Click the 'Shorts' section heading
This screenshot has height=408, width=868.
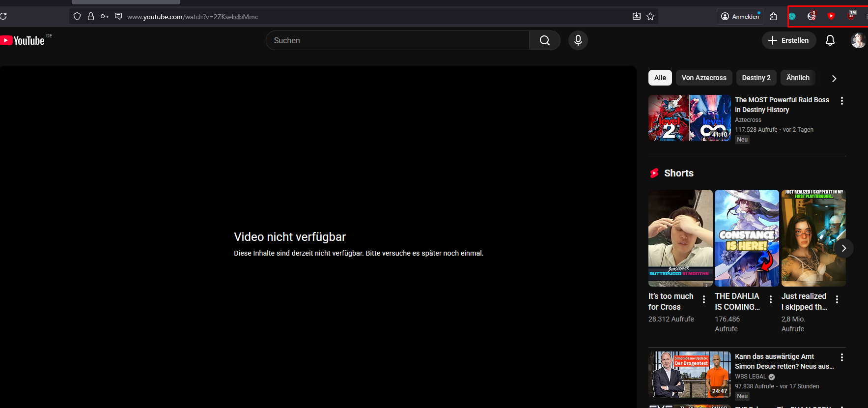coord(678,173)
